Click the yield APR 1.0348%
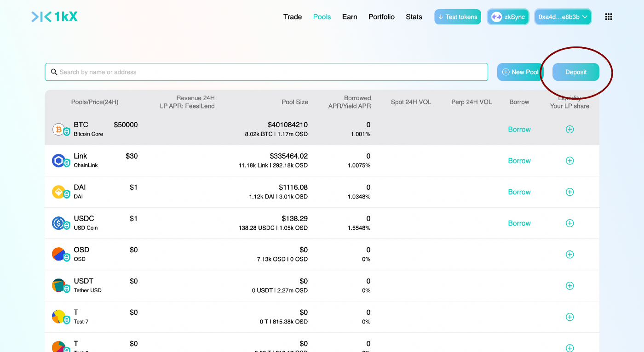 tap(359, 197)
